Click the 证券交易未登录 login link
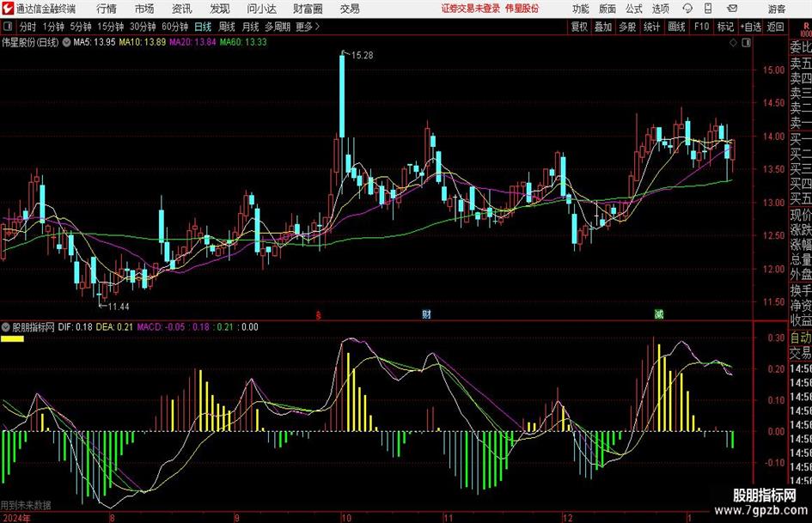 click(x=471, y=9)
